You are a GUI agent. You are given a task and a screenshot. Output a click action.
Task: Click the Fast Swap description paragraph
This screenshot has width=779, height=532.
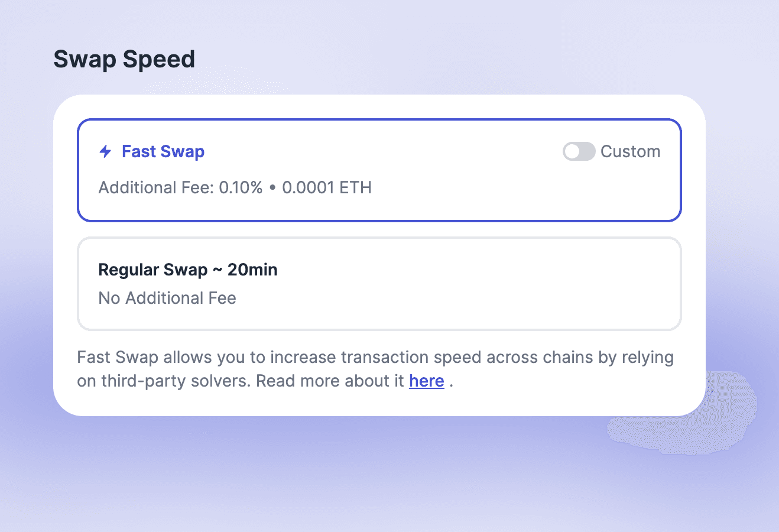click(x=375, y=369)
